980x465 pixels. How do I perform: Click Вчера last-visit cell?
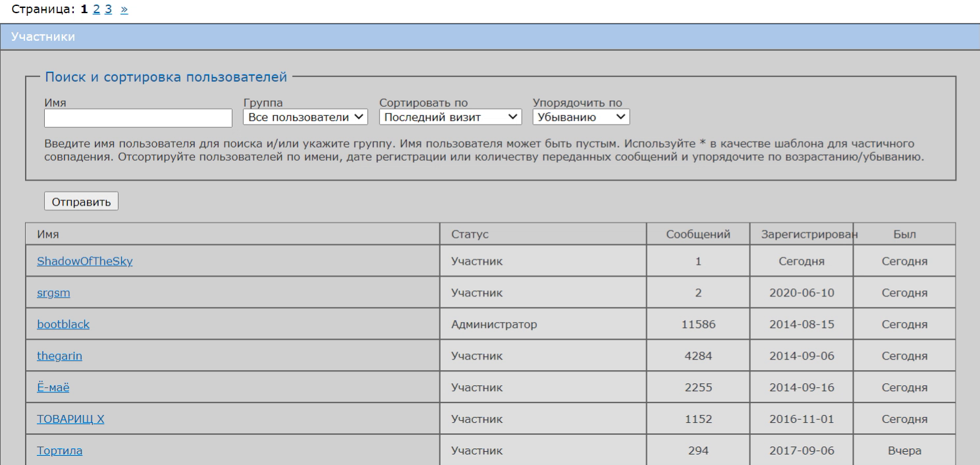[x=905, y=451]
